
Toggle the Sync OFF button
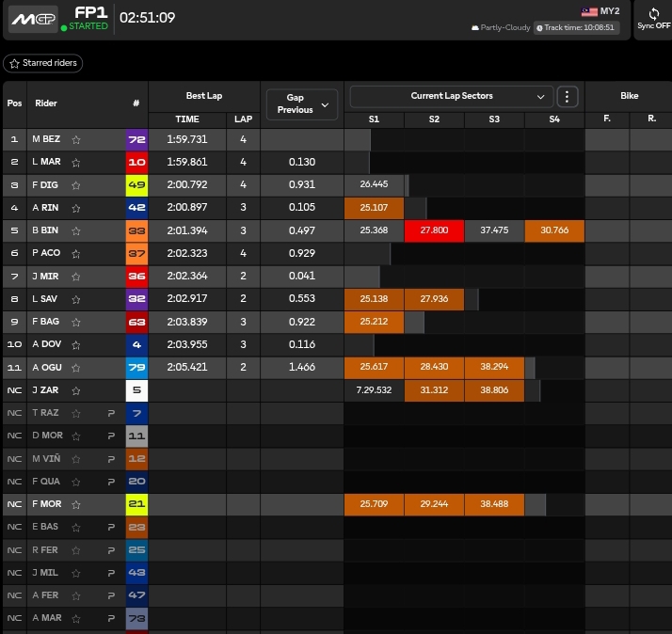pos(653,19)
